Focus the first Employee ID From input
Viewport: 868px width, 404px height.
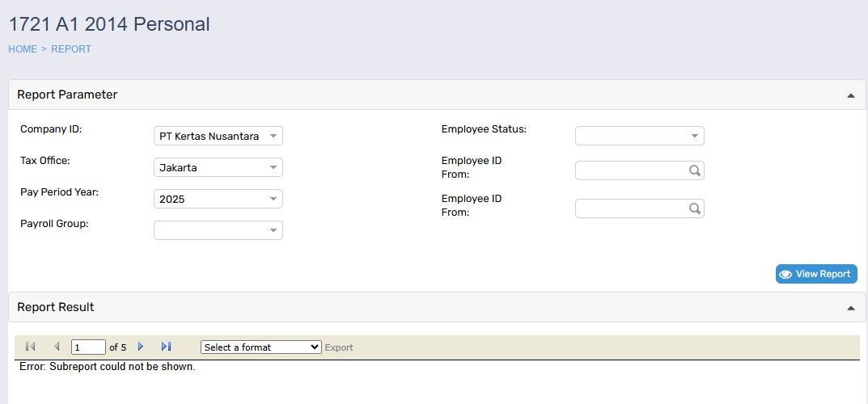631,170
